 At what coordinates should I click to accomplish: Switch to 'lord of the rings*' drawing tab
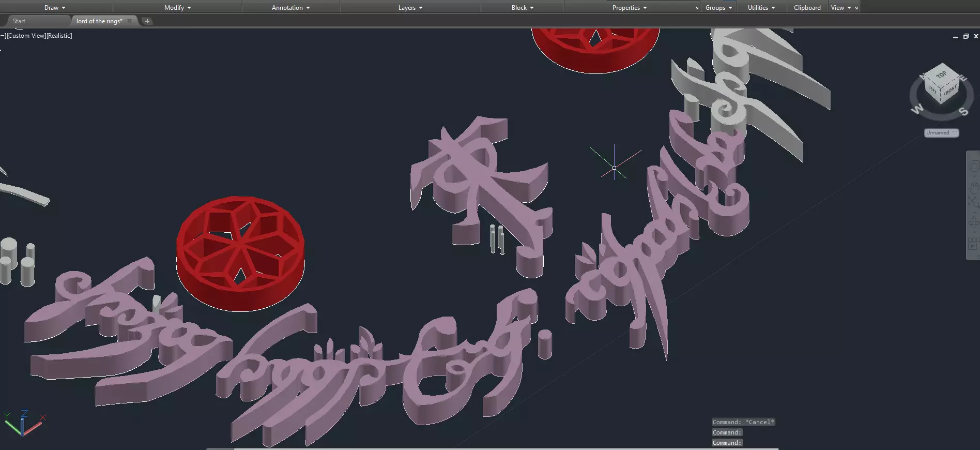tap(99, 21)
